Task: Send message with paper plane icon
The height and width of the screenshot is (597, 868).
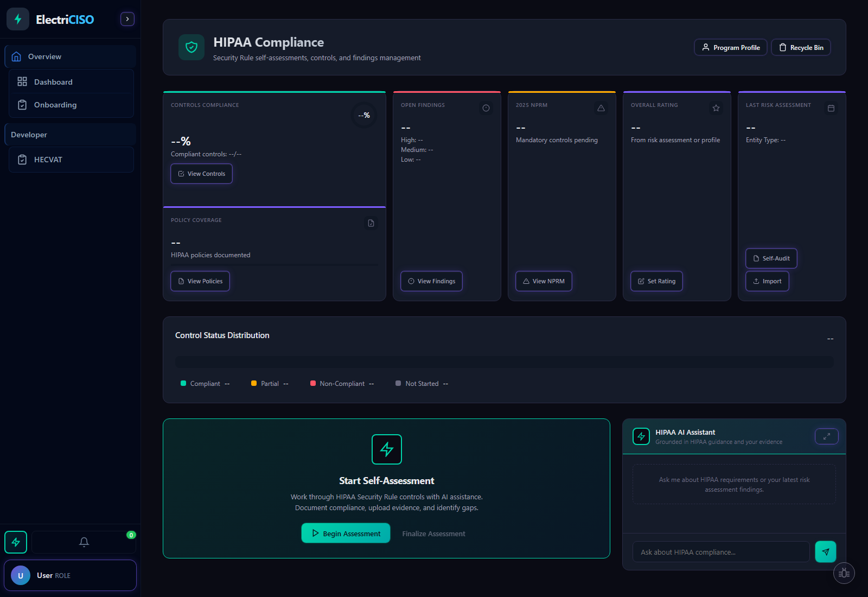Action: (825, 552)
